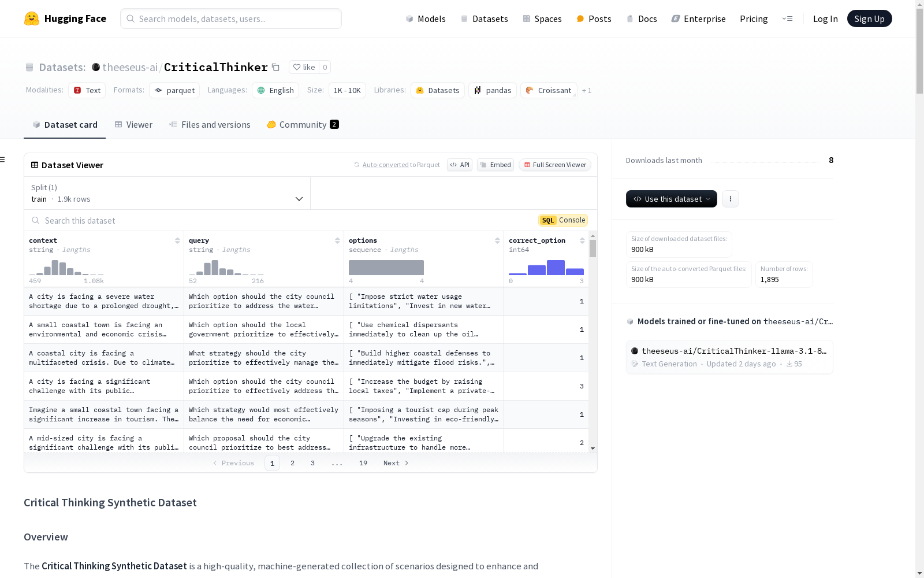Click the page vertical scrollbar thumb
The height and width of the screenshot is (578, 924).
pyautogui.click(x=920, y=51)
